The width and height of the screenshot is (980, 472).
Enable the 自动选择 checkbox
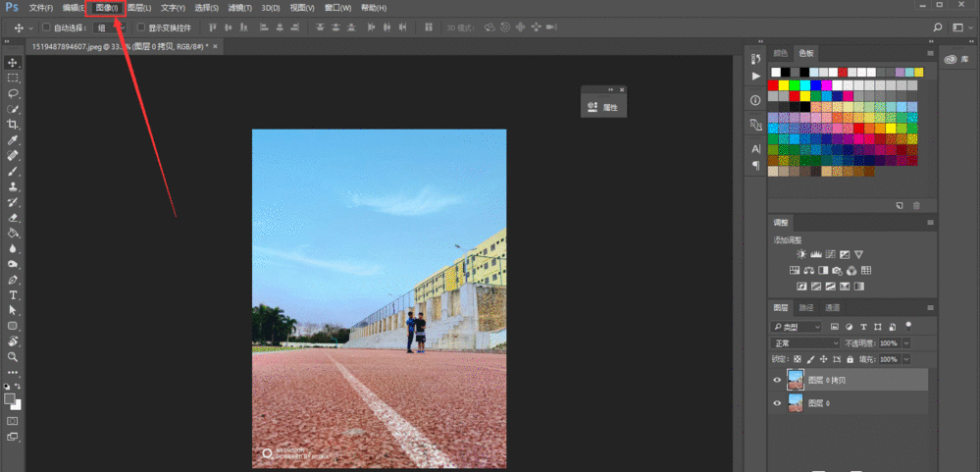pyautogui.click(x=46, y=27)
